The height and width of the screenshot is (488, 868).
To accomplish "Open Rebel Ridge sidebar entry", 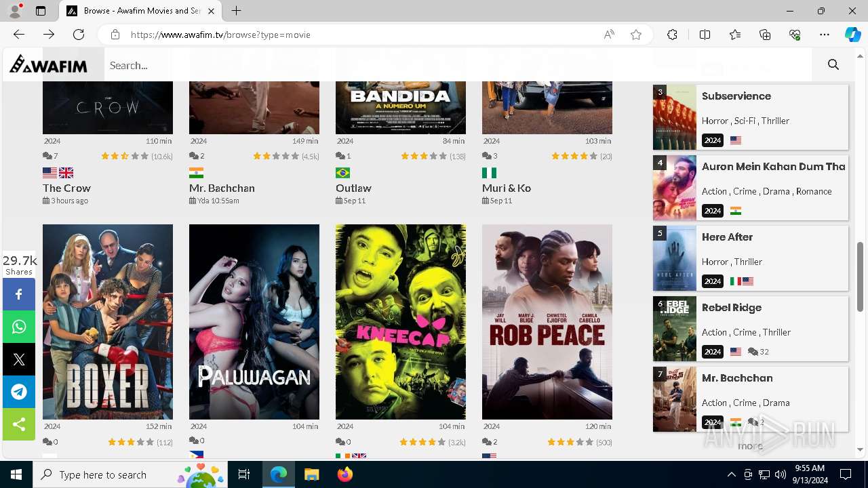I will 732,308.
